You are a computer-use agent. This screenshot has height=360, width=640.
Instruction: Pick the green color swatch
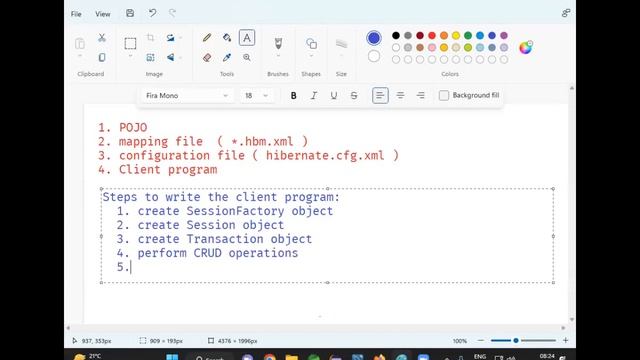point(468,36)
